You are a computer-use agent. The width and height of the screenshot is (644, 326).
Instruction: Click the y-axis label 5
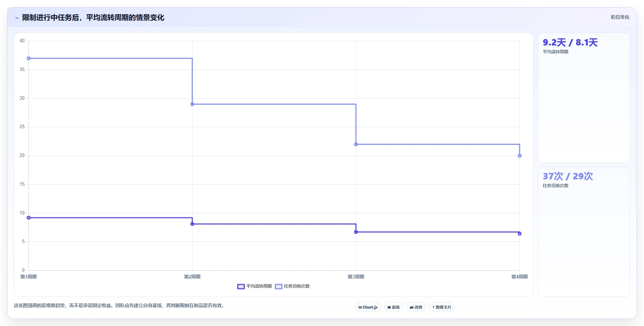(x=23, y=241)
